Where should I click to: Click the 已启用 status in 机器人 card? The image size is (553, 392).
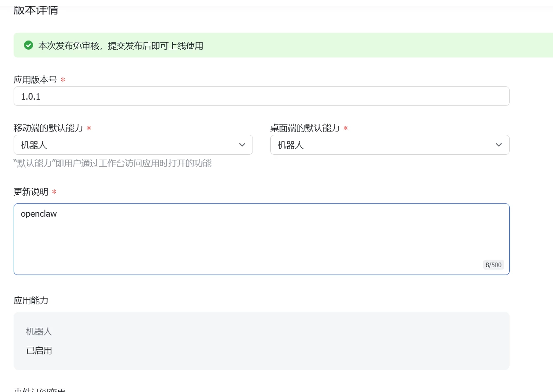(39, 351)
